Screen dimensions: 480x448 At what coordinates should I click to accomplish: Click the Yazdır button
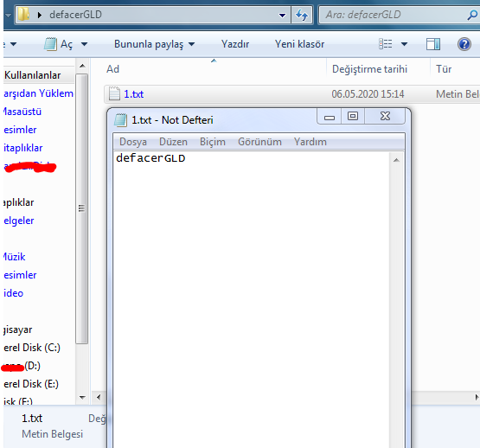[234, 44]
